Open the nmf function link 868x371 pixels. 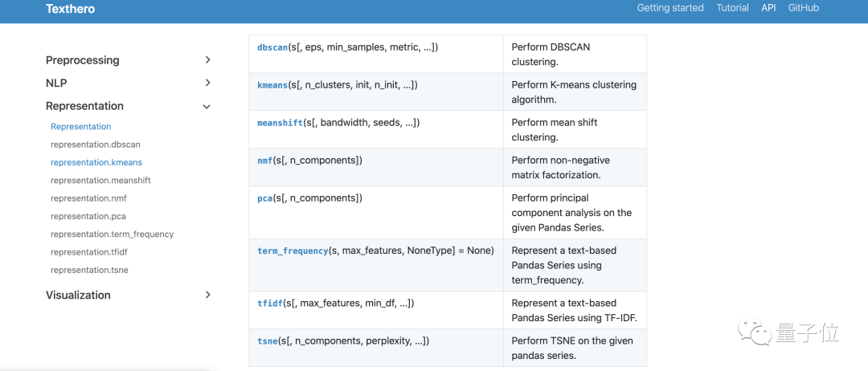click(x=265, y=161)
